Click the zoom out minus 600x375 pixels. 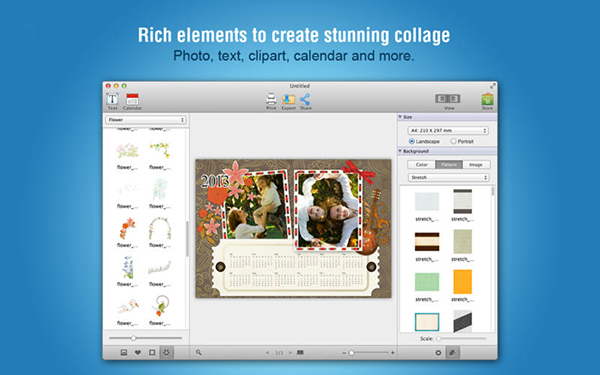[344, 353]
